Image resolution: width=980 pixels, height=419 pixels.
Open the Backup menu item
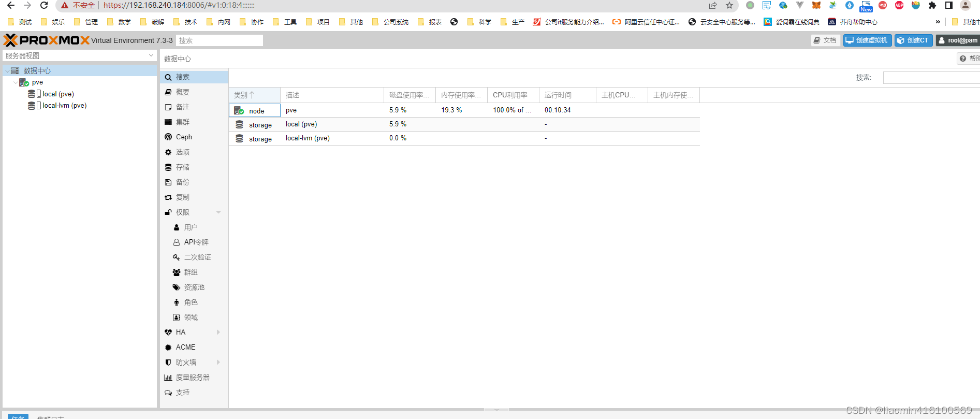(182, 182)
